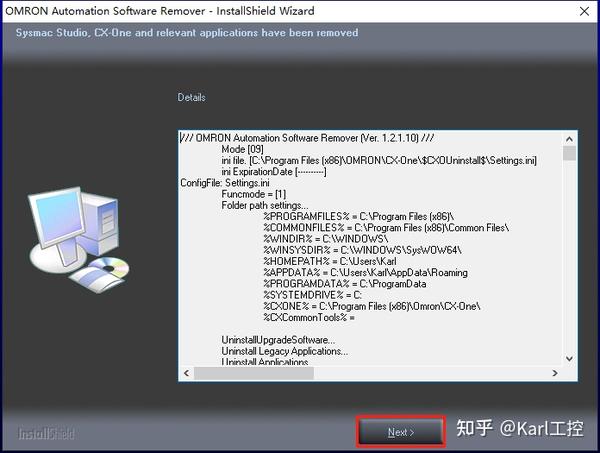The image size is (600, 453).
Task: Click the %PROGRAMDATA% path line
Action: tap(345, 284)
